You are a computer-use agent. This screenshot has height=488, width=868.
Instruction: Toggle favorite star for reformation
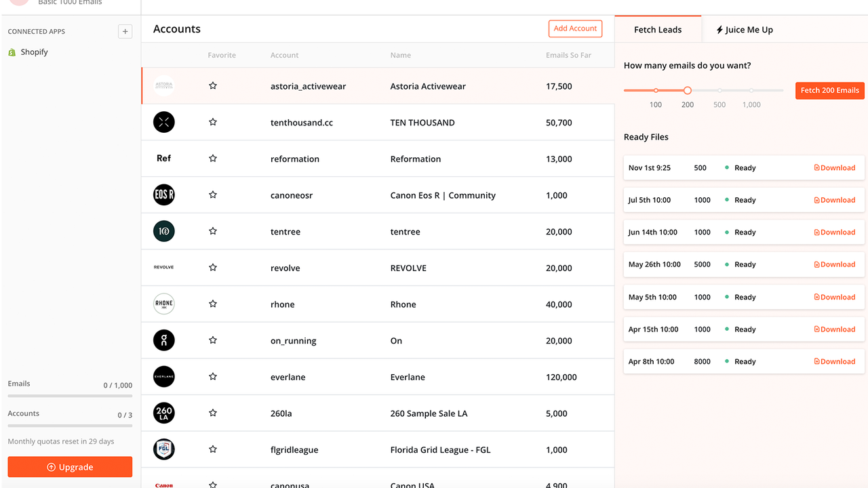tap(213, 159)
